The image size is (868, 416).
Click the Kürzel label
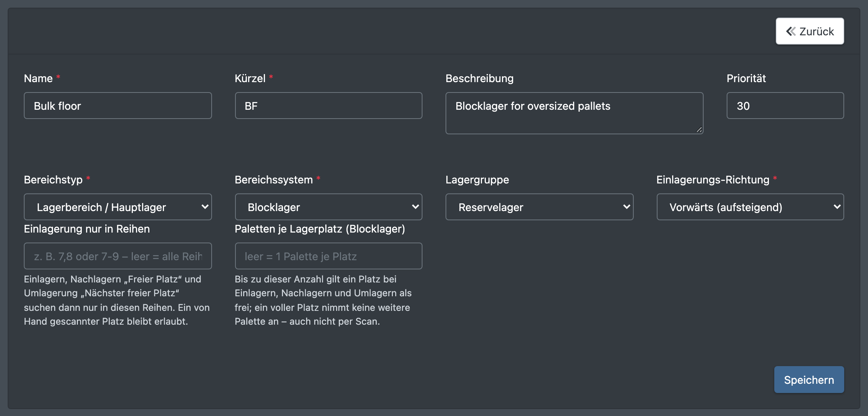[250, 78]
